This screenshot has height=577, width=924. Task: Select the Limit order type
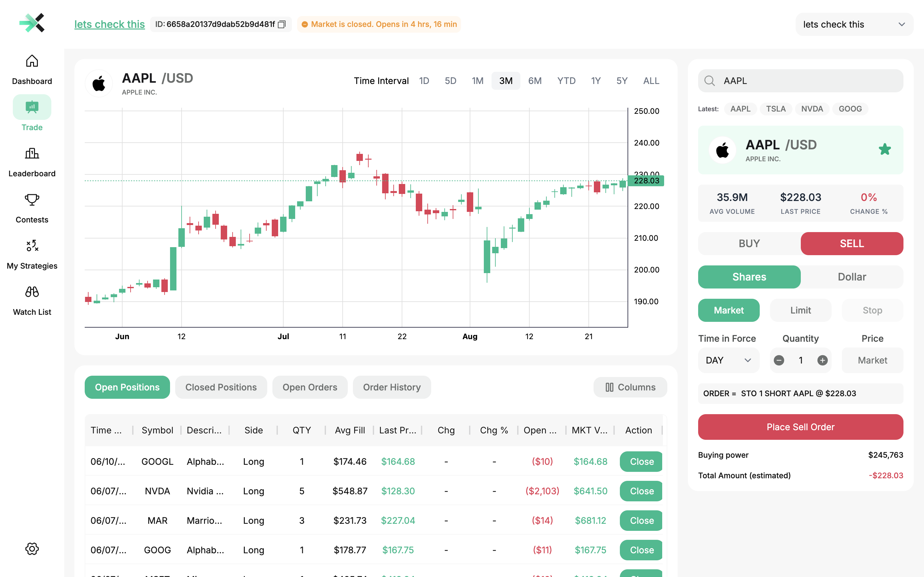800,310
